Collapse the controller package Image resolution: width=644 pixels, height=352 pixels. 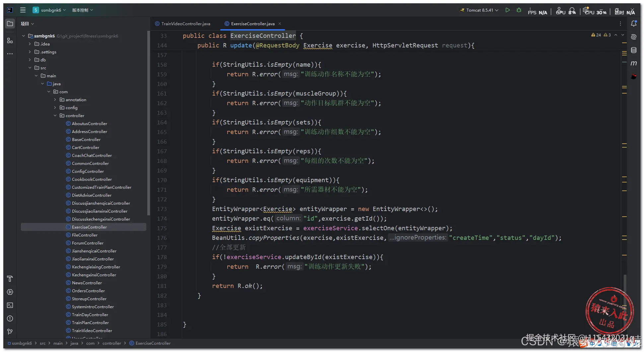point(55,115)
